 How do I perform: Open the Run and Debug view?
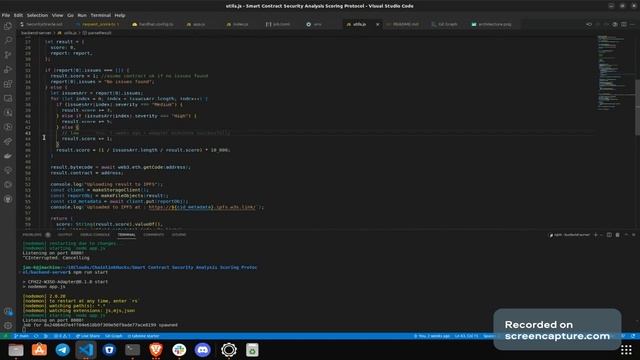click(8, 69)
